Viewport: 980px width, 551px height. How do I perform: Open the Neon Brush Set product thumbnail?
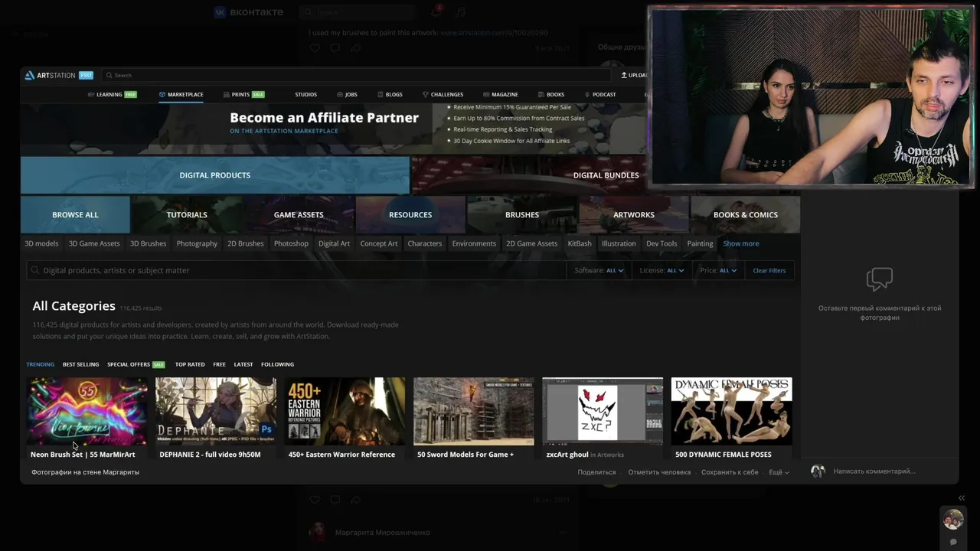click(87, 411)
